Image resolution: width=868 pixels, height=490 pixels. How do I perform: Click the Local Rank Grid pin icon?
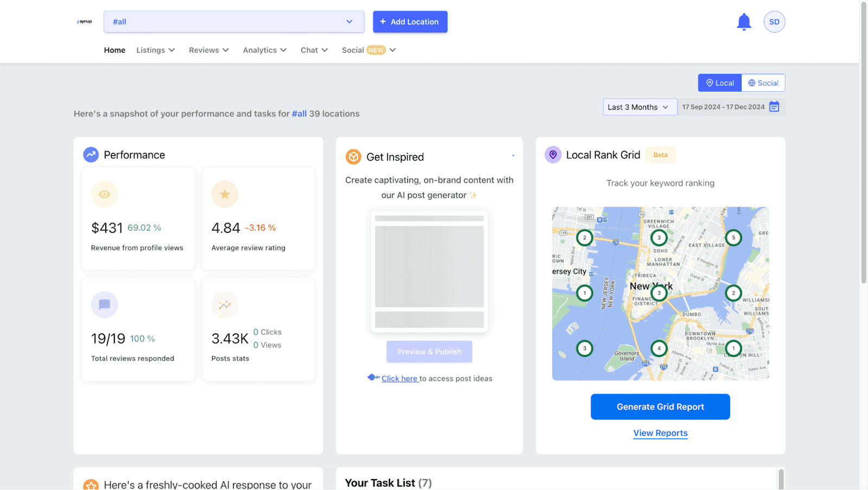click(x=553, y=155)
